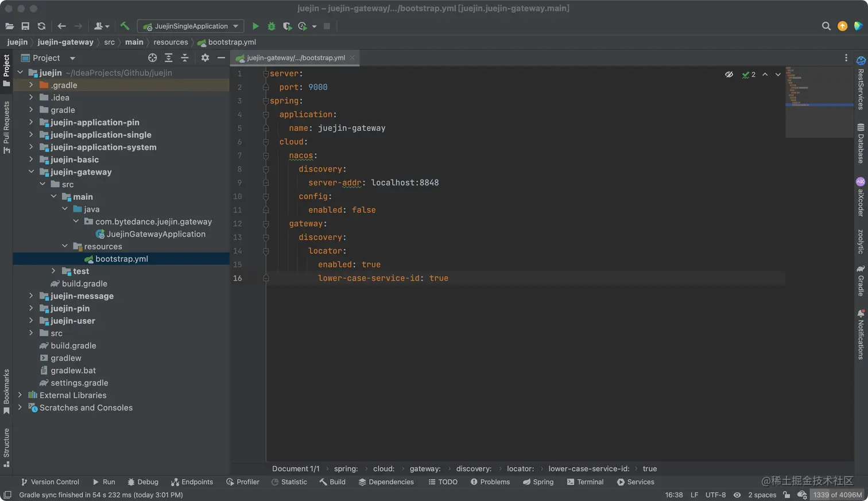Click the Select Opened File target icon
868x501 pixels.
[x=152, y=58]
